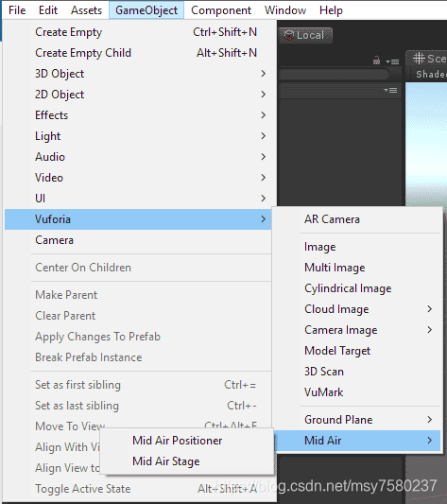
Task: Add a VuMark object
Action: point(357,392)
